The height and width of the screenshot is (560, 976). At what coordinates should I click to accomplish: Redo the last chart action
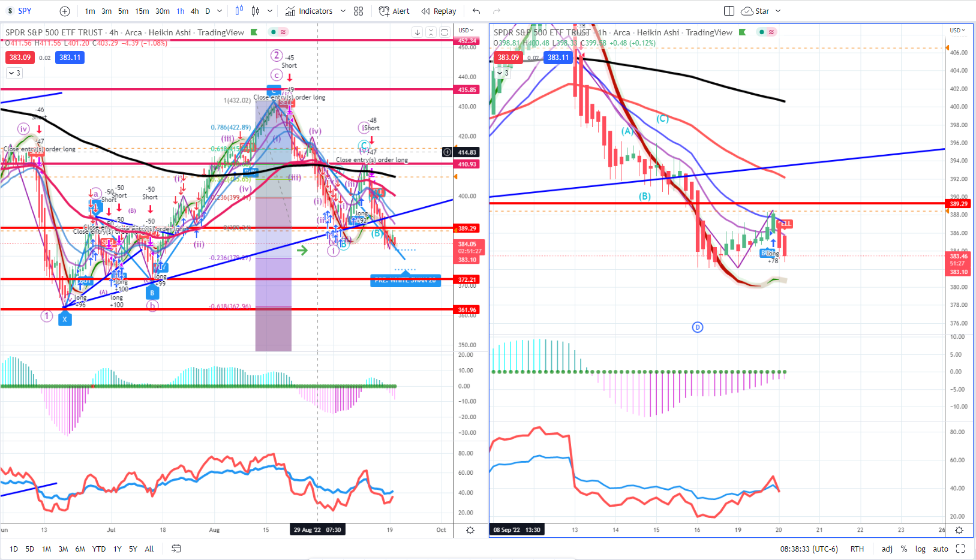(x=497, y=11)
